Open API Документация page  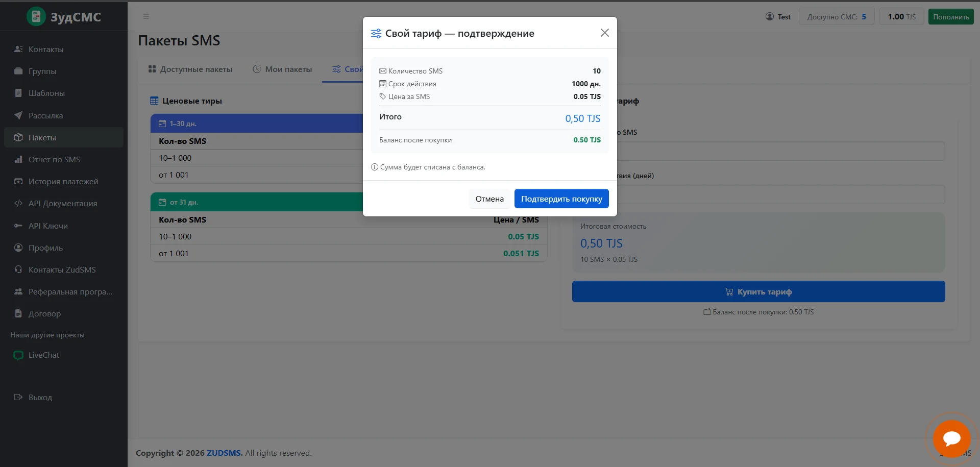pos(64,203)
